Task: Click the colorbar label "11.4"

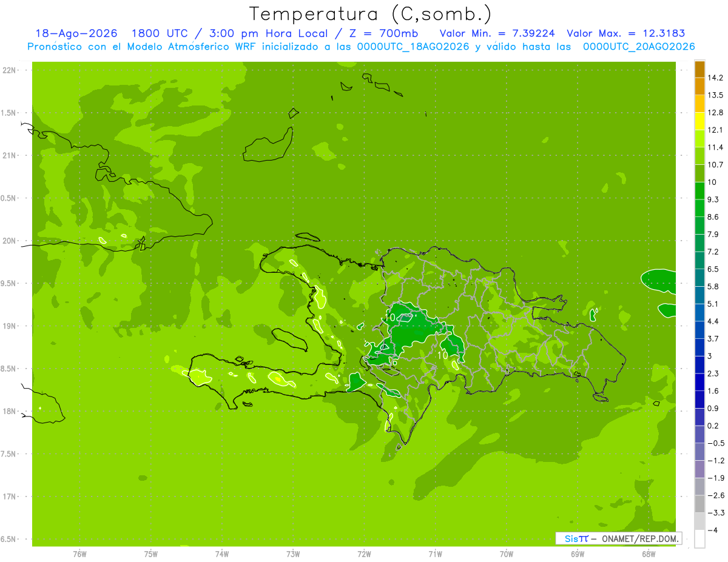Action: [715, 147]
